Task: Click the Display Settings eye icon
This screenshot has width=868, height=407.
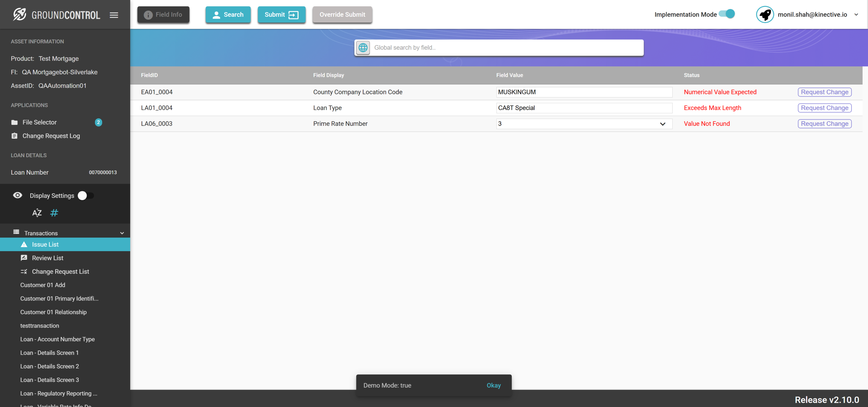Action: click(17, 195)
